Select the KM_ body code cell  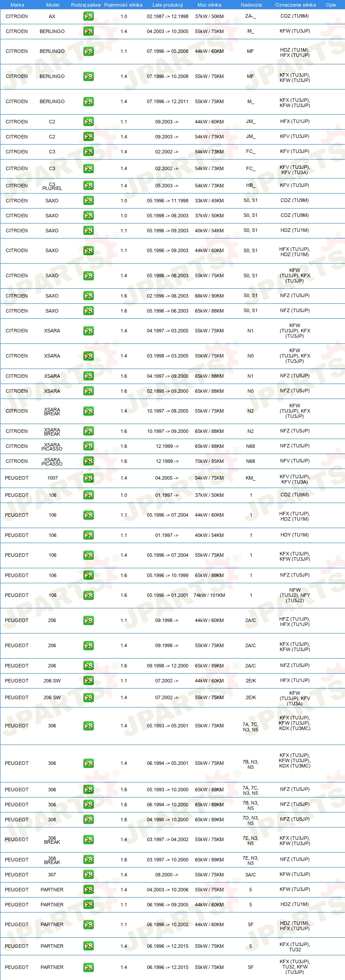(x=251, y=478)
